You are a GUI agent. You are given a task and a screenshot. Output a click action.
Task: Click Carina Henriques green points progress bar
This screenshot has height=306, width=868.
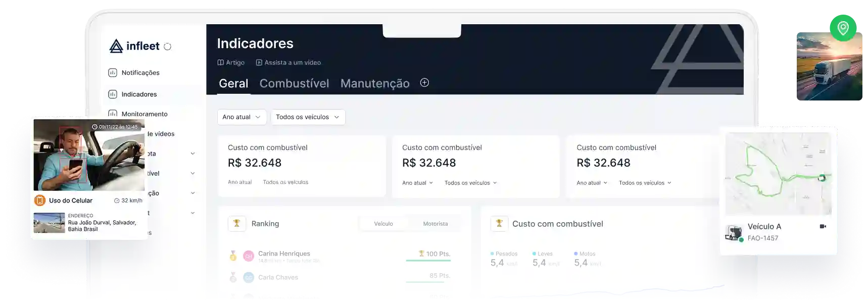click(428, 261)
